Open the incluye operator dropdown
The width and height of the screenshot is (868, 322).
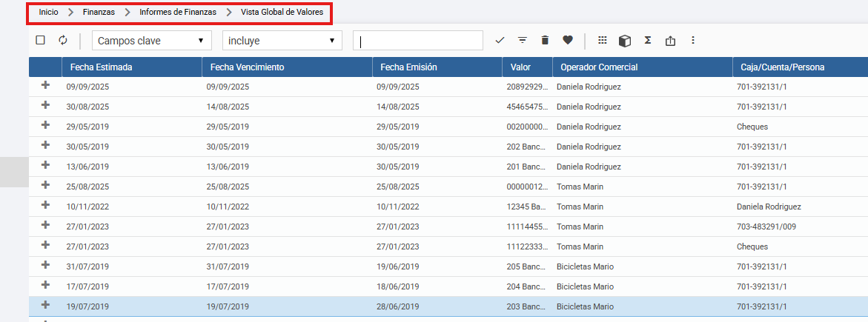pos(282,41)
